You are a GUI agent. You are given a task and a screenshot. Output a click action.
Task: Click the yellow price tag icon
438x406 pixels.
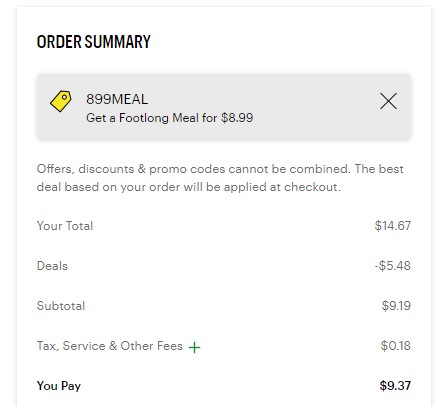tap(61, 101)
